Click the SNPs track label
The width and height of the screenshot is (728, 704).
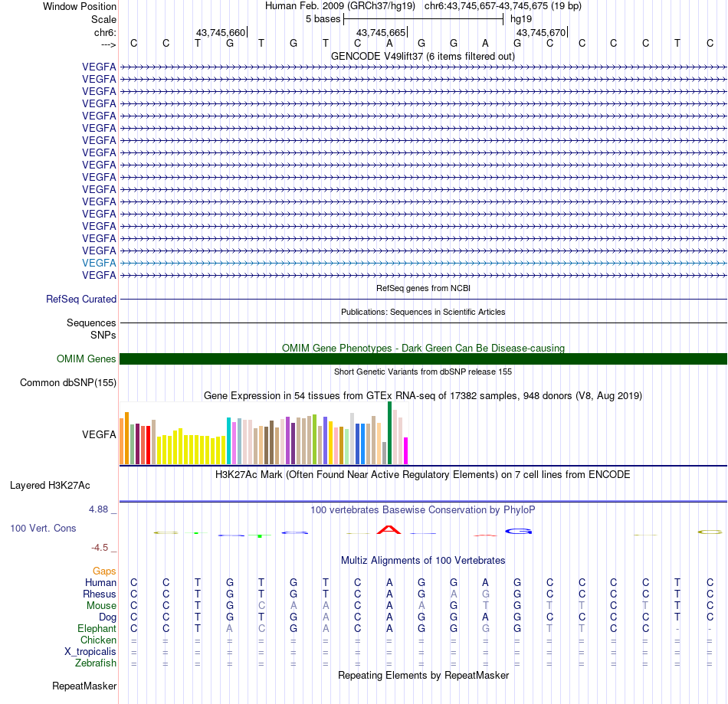click(x=103, y=335)
